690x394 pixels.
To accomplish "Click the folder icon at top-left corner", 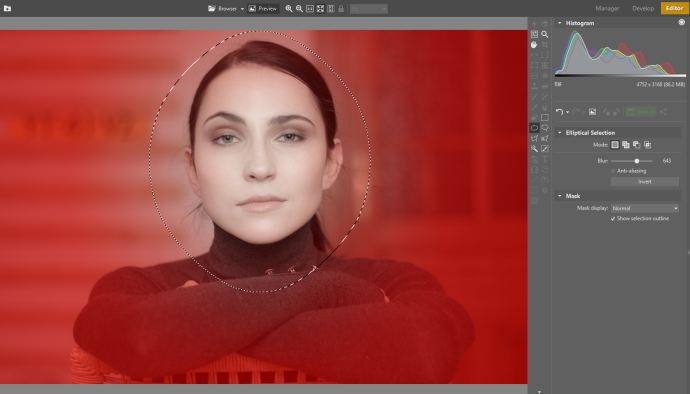I will coord(7,8).
